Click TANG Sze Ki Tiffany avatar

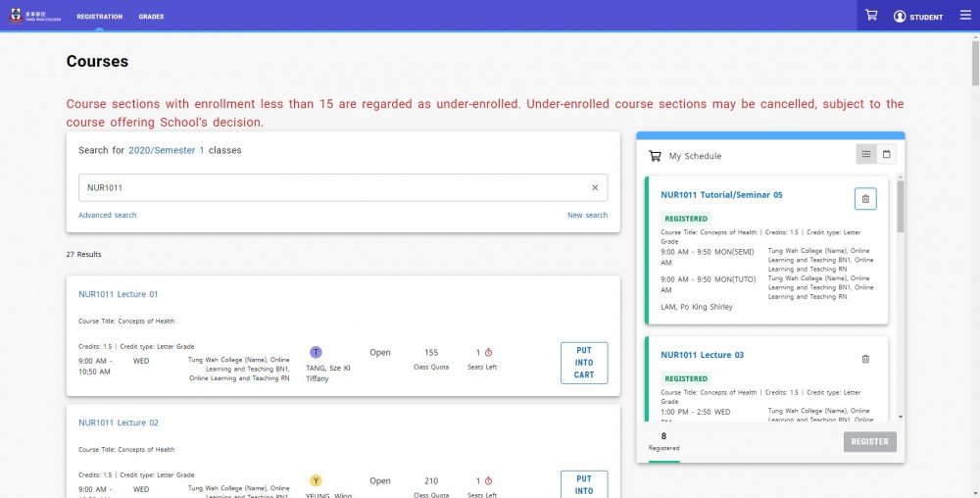tap(317, 352)
